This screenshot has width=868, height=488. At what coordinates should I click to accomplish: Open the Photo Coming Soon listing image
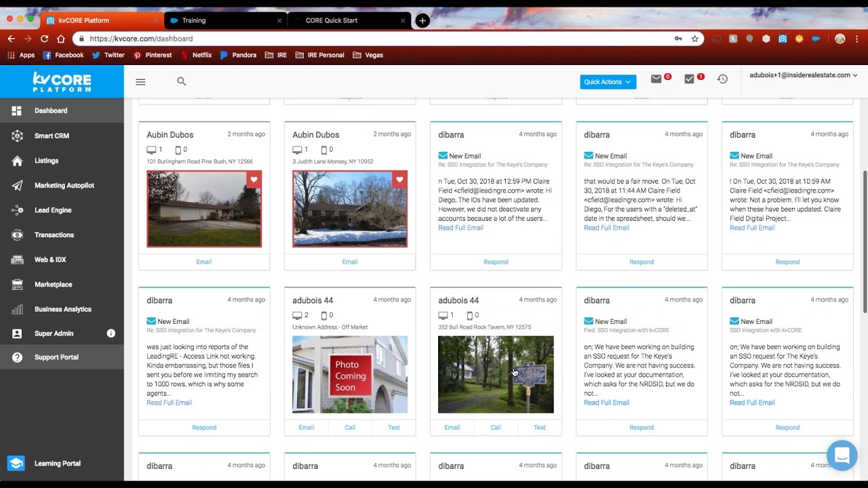[x=350, y=375]
